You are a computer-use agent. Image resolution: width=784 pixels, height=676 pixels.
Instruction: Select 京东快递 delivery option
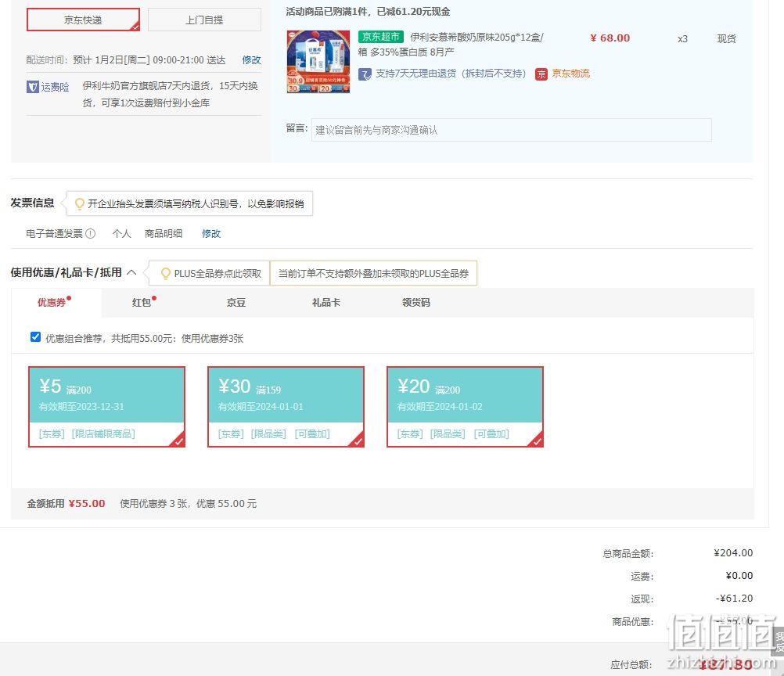[83, 20]
